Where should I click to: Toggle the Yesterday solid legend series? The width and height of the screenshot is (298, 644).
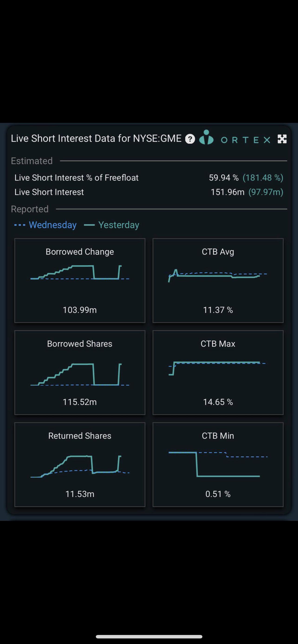click(x=112, y=225)
